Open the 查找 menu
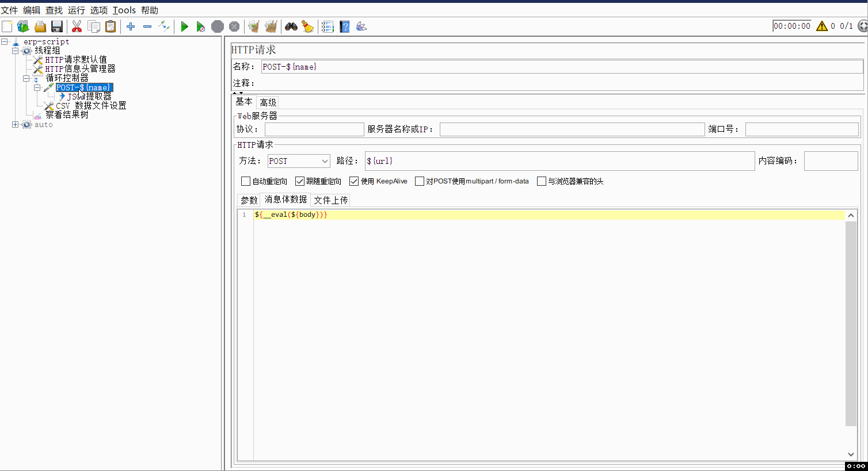 [54, 10]
